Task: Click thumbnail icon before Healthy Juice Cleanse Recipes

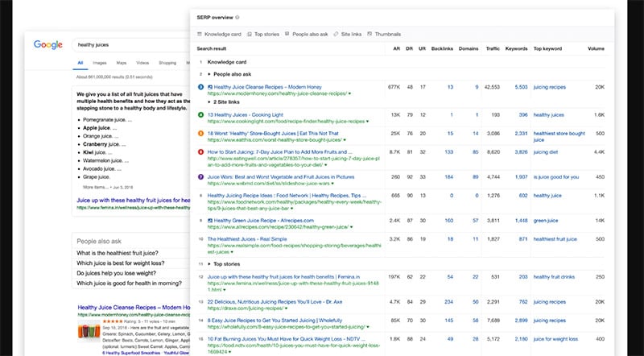Action: click(x=210, y=87)
